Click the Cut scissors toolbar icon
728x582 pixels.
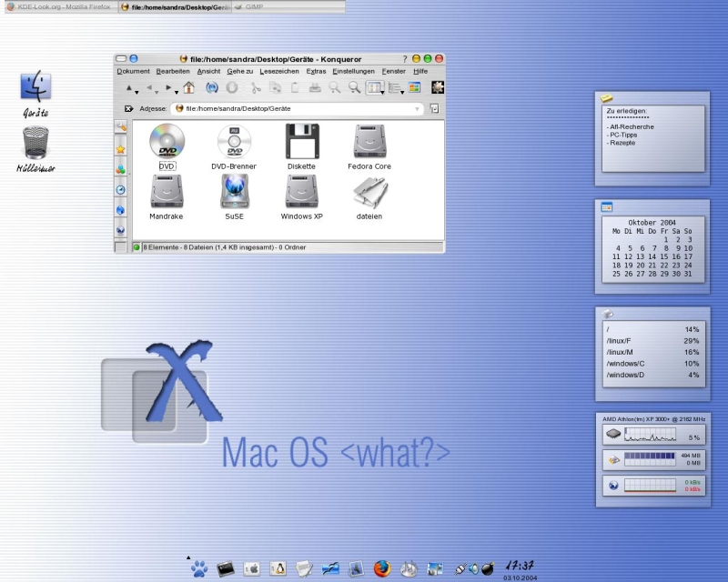tap(256, 87)
